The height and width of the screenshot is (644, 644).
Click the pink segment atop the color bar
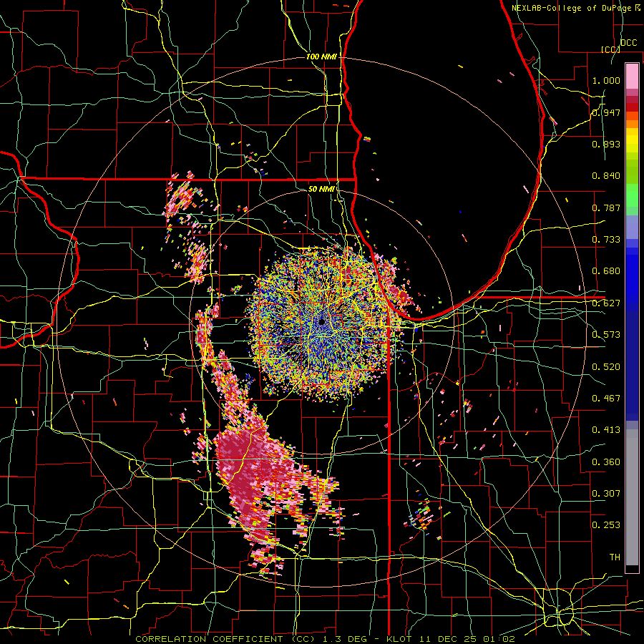[632, 77]
